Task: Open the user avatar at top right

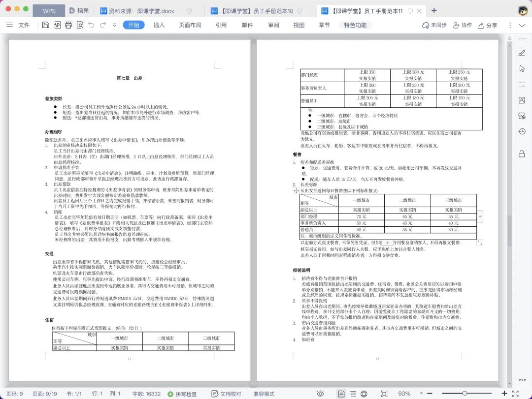Action: pos(523,10)
